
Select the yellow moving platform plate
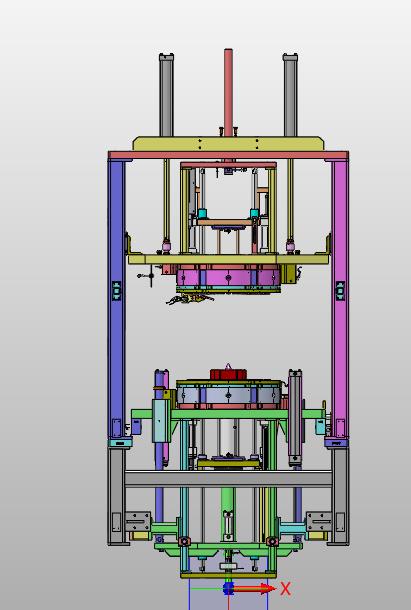(x=228, y=259)
